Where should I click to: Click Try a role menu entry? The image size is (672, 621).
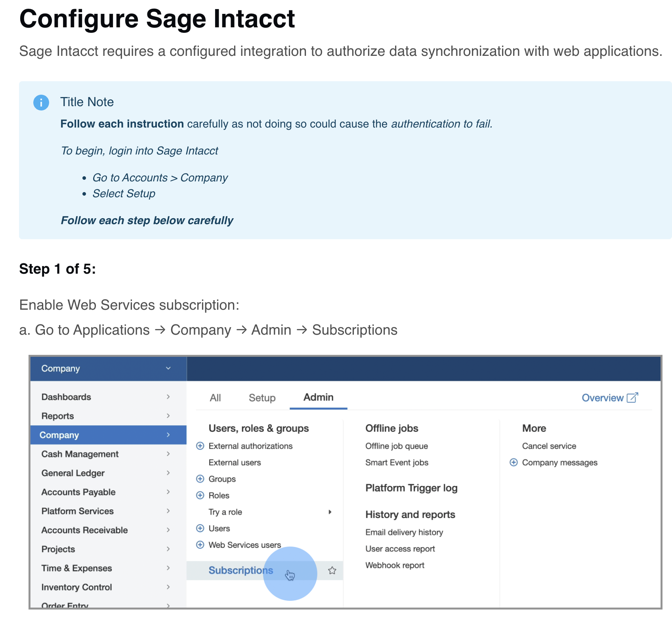point(225,512)
